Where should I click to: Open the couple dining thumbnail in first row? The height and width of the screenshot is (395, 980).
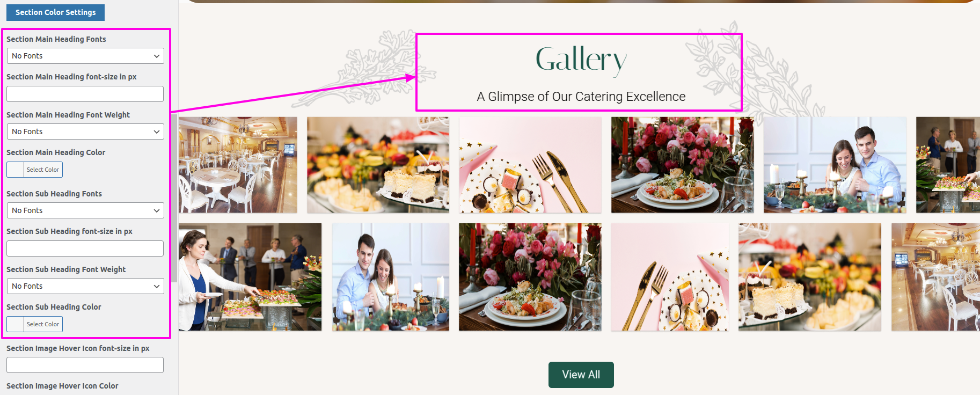pyautogui.click(x=835, y=165)
